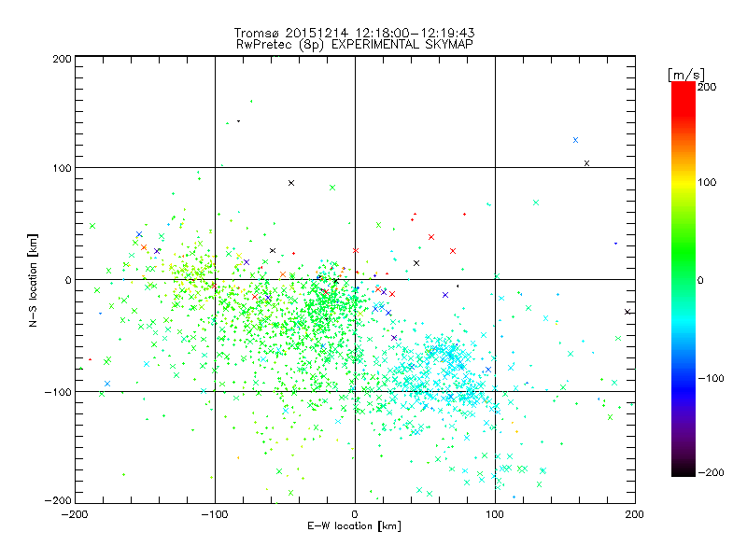
Task: Click the cyan X marker near E-W 130, N-S 68
Action: (536, 203)
